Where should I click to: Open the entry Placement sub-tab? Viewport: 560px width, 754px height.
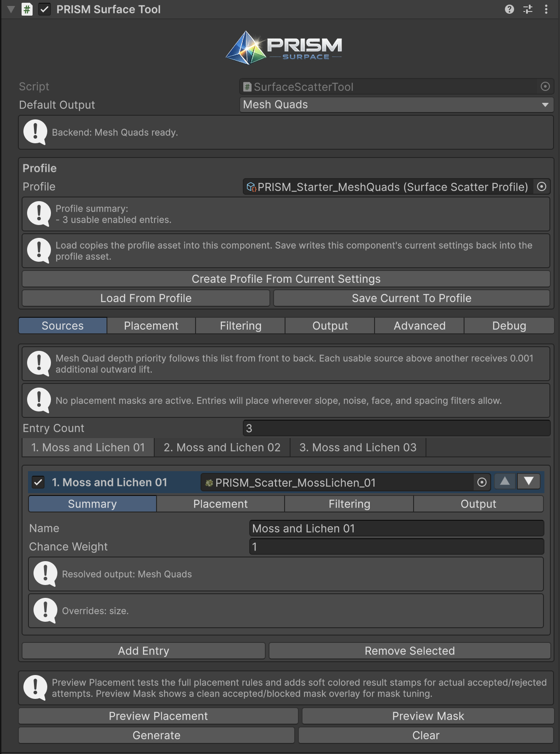(220, 504)
